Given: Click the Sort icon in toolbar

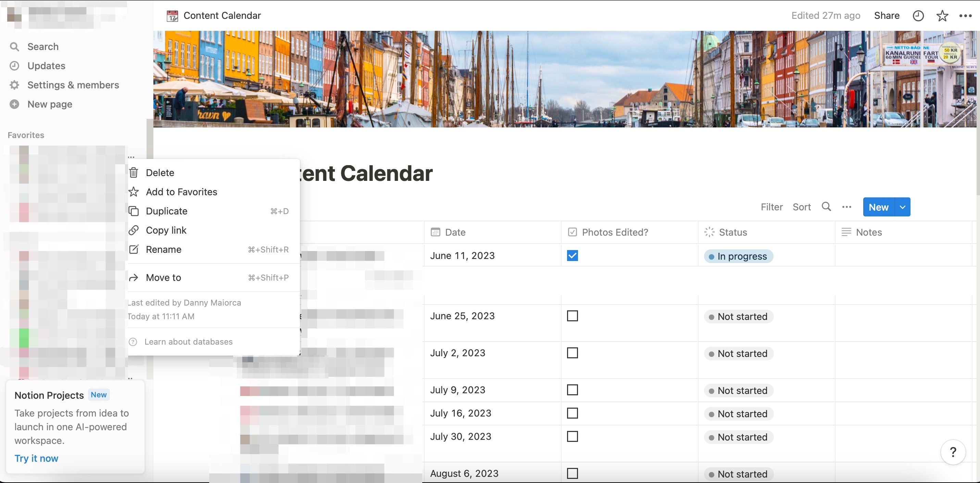Looking at the screenshot, I should pyautogui.click(x=802, y=207).
